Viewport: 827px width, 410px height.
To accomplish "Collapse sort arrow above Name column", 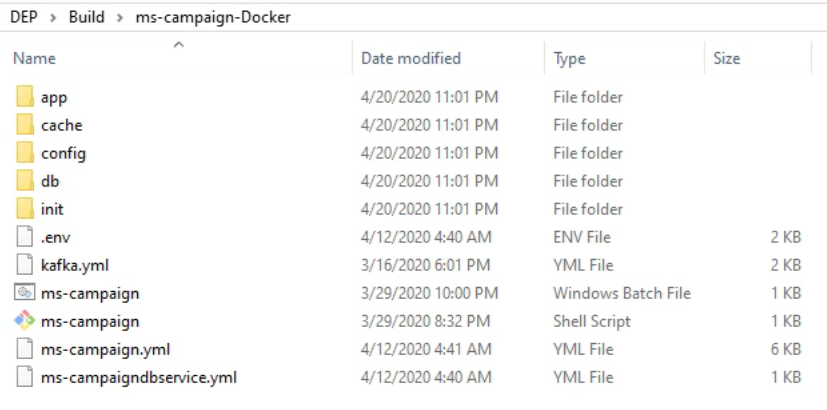I will coord(179,44).
